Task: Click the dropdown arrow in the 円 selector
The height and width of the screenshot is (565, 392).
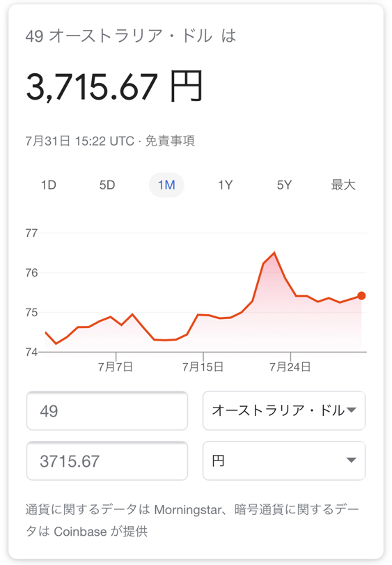Action: click(351, 460)
